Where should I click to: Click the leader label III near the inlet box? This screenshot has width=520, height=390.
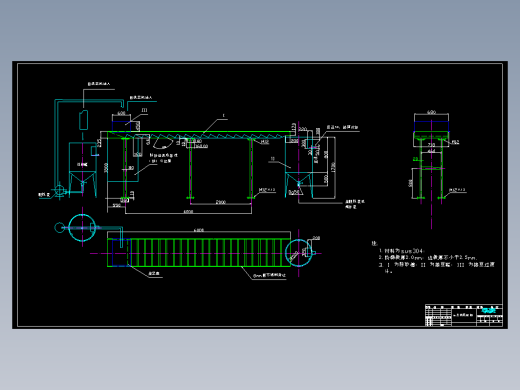click(x=144, y=110)
